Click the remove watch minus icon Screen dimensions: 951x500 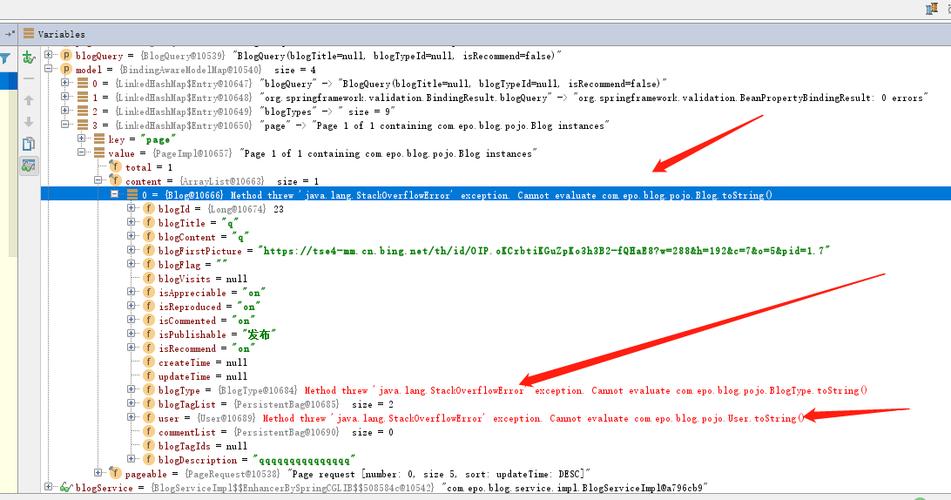[29, 78]
